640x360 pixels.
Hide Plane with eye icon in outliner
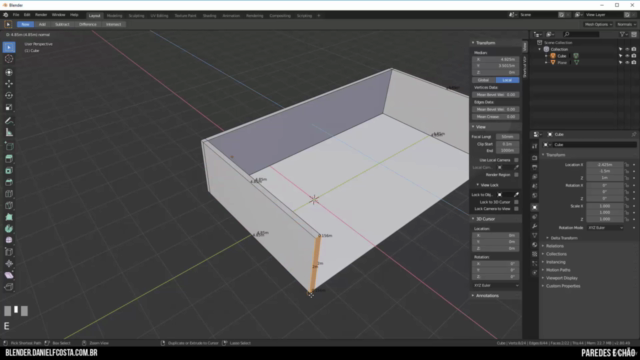click(627, 62)
